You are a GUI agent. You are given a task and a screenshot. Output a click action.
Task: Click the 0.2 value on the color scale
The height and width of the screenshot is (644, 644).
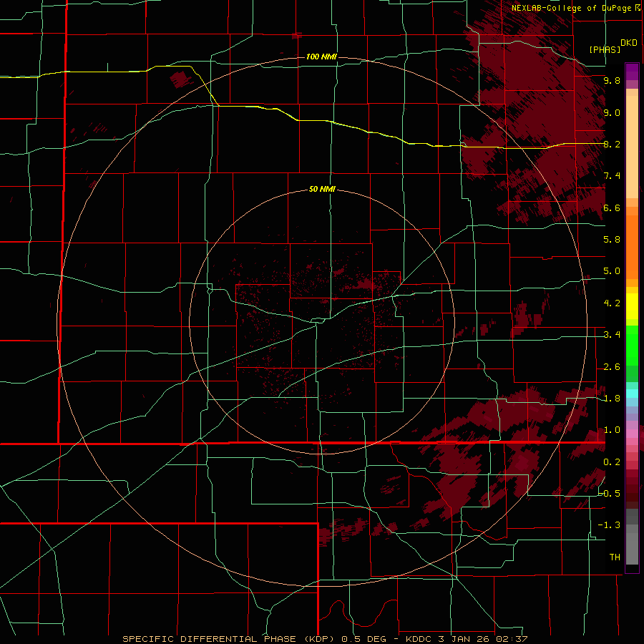click(x=612, y=462)
